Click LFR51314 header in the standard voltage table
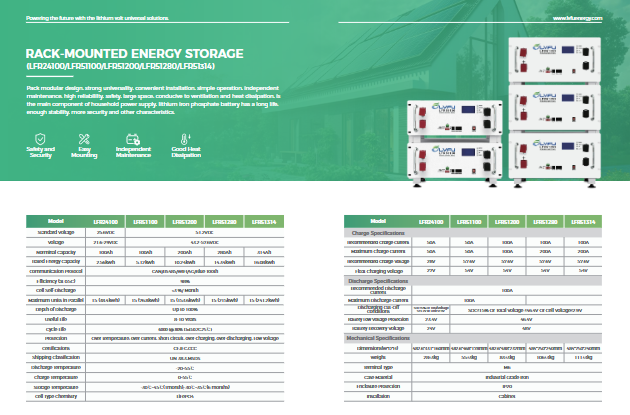The width and height of the screenshot is (630, 415). click(264, 222)
